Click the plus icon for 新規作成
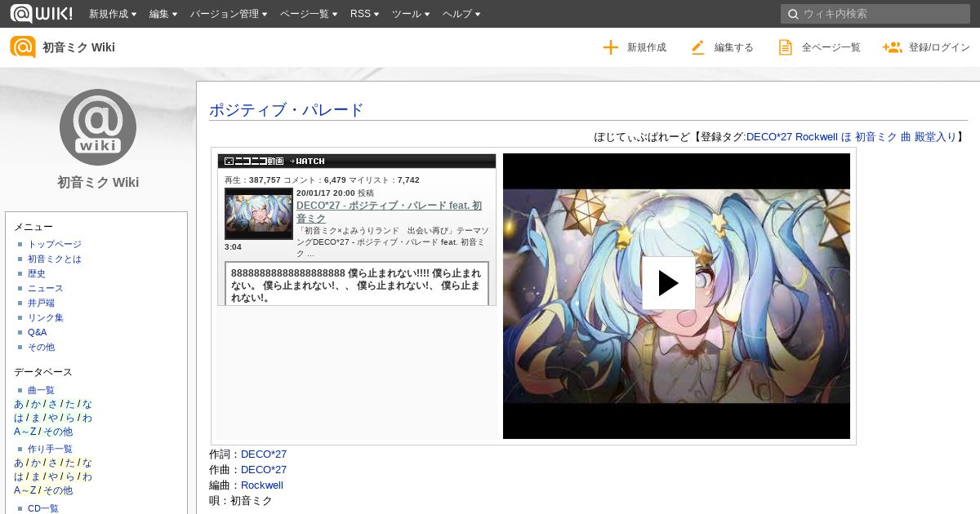Viewport: 980px width, 514px height. point(610,47)
